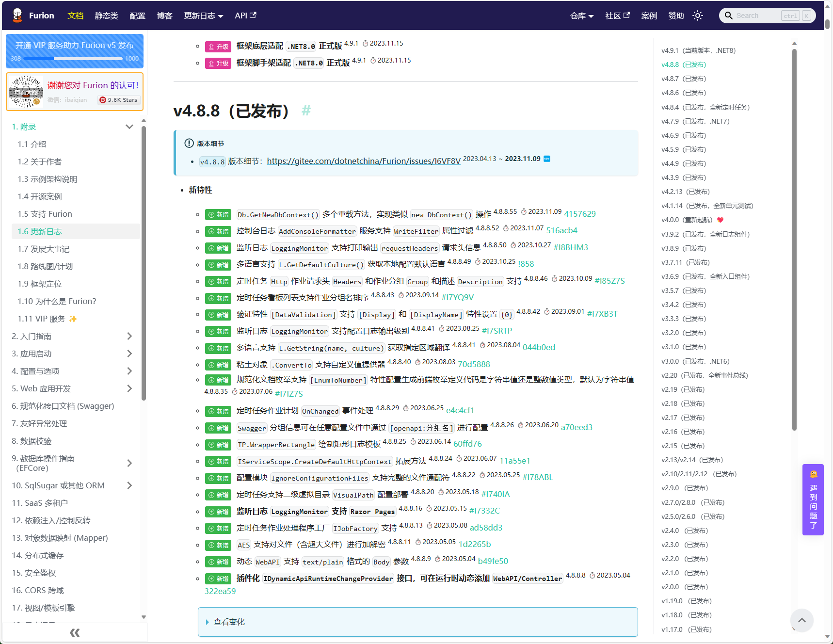833x644 pixels.
Task: Click the 升级 badge for 框架底层适配 entry
Action: 218,47
